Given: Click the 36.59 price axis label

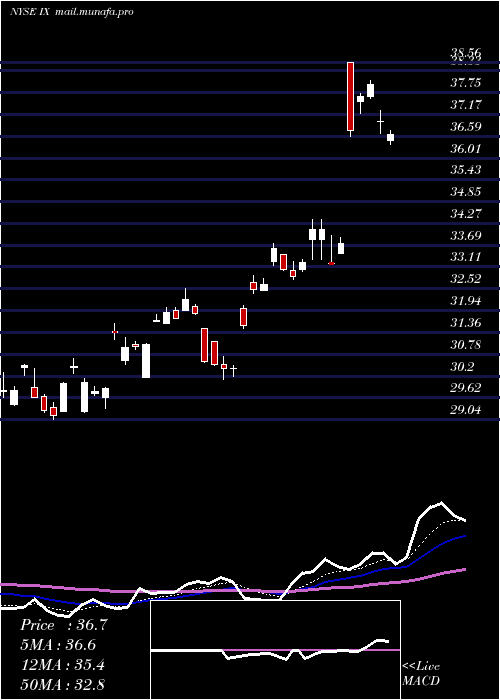Looking at the screenshot, I should point(466,126).
